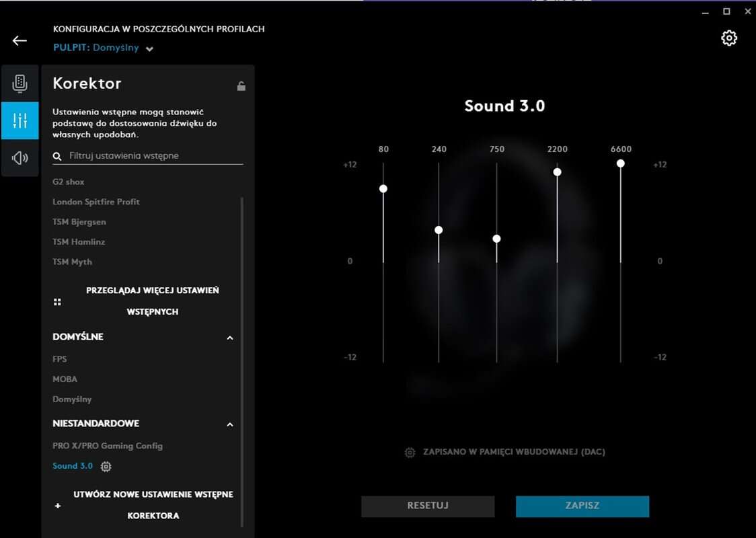Select the equalizer sliders sidebar icon
The image size is (756, 538).
click(x=20, y=121)
